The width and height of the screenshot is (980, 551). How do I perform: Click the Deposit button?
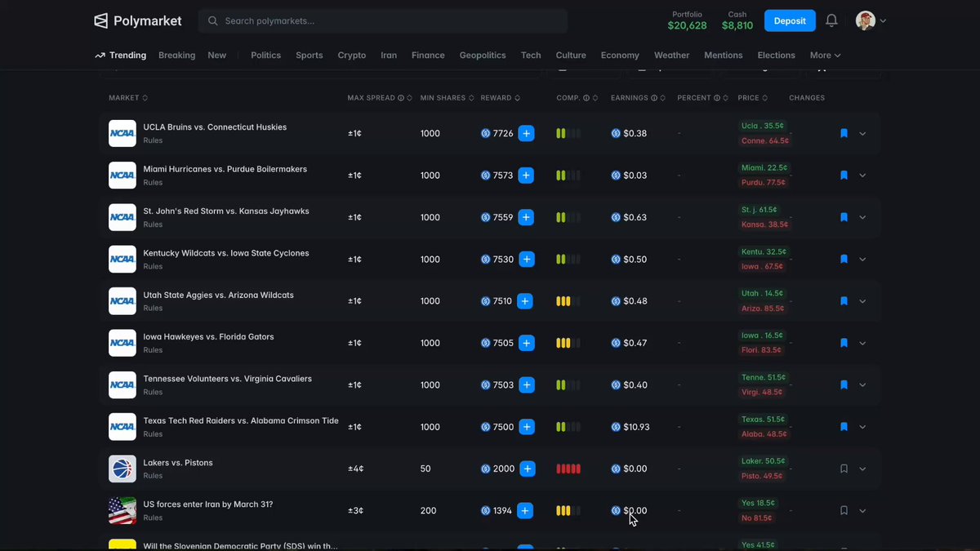click(x=790, y=20)
